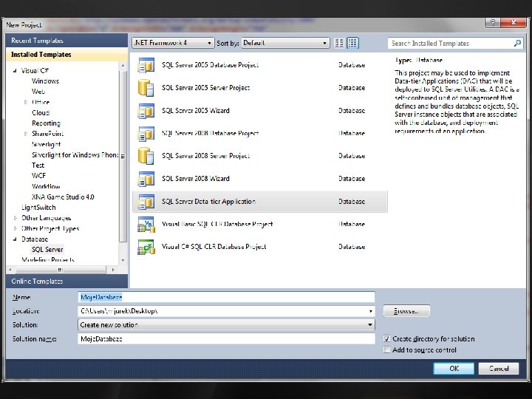Expand the Other Languages node
This screenshot has height=399, width=532.
(15, 218)
